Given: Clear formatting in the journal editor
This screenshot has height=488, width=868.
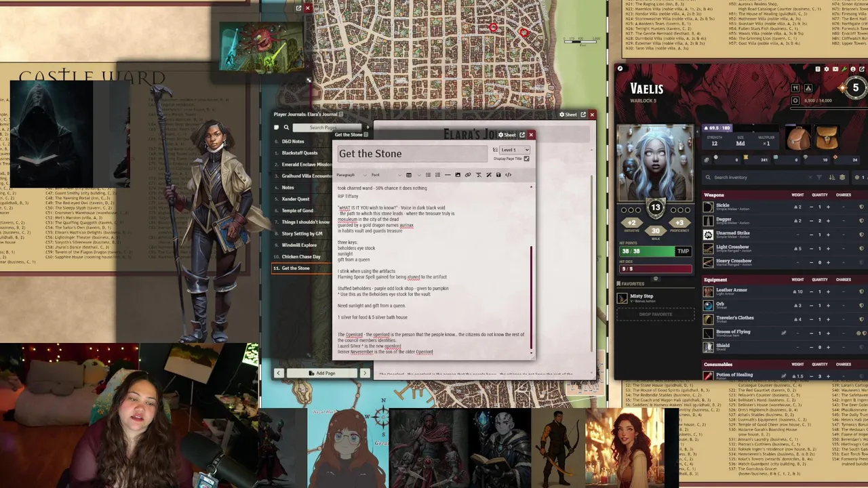Looking at the screenshot, I should (x=479, y=175).
